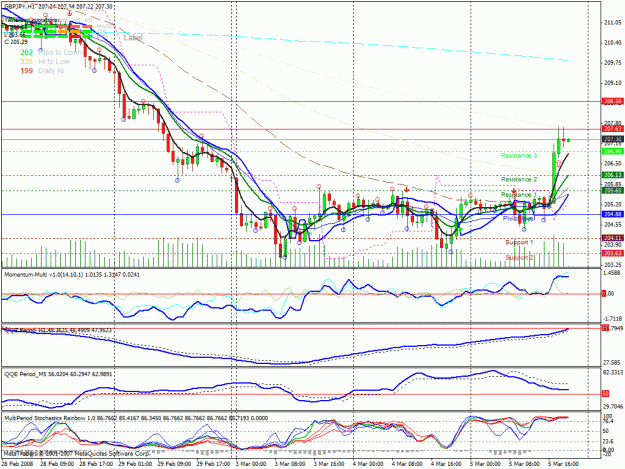Viewport: 625px width, 469px height.
Task: Click the GBPJPY,H1 chart title
Action: click(x=59, y=7)
